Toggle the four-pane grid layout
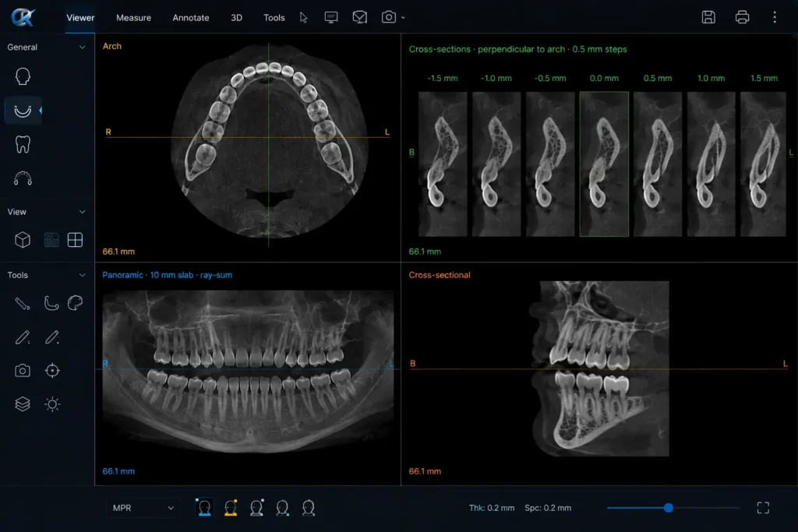The width and height of the screenshot is (798, 532). pyautogui.click(x=75, y=240)
